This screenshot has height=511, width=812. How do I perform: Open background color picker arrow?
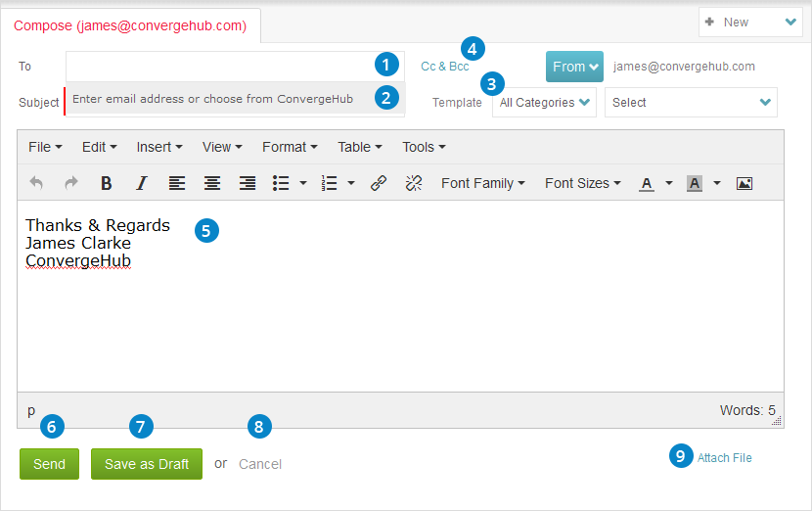[x=717, y=183]
